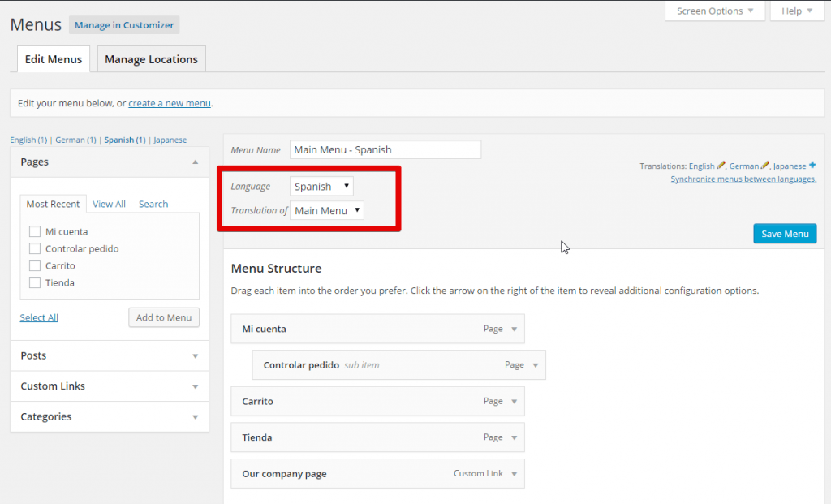
Task: Click the plus icon to add Japanese translation
Action: click(812, 165)
